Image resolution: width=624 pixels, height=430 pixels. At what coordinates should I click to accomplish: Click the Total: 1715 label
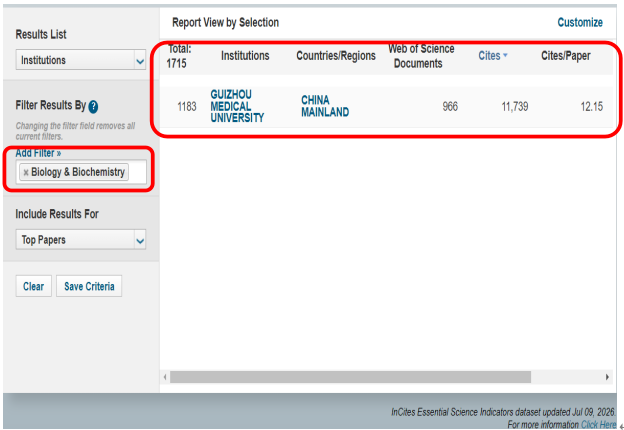179,56
